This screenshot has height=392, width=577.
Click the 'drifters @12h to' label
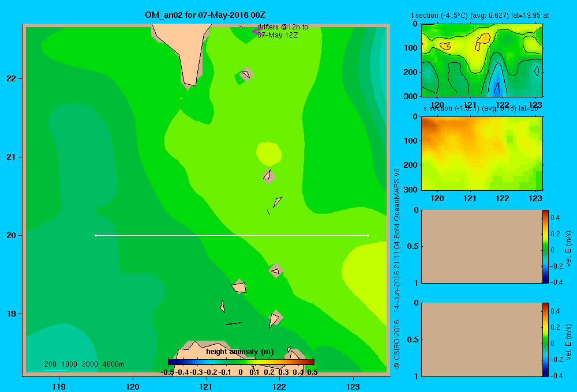(283, 27)
